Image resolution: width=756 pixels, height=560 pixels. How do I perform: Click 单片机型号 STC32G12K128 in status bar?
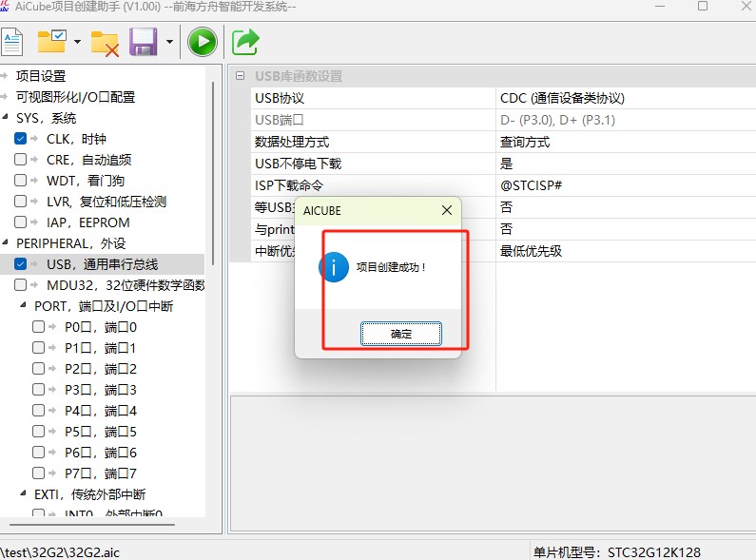[x=616, y=552]
